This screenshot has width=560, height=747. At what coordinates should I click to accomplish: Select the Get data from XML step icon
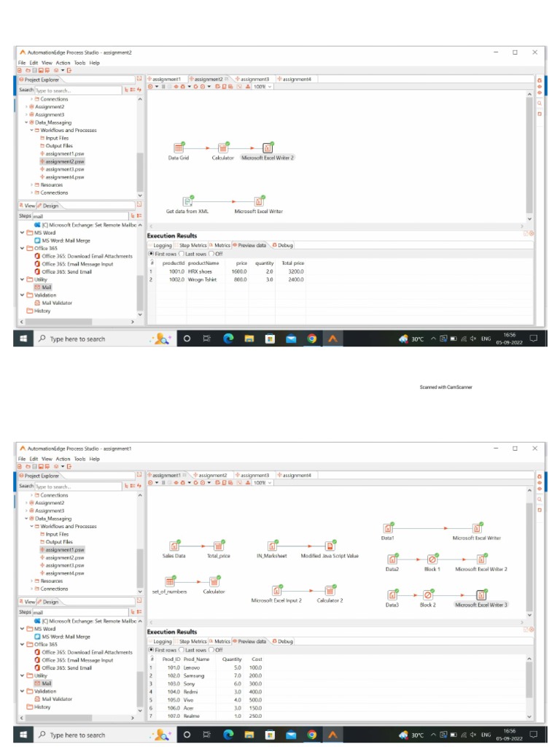(187, 201)
